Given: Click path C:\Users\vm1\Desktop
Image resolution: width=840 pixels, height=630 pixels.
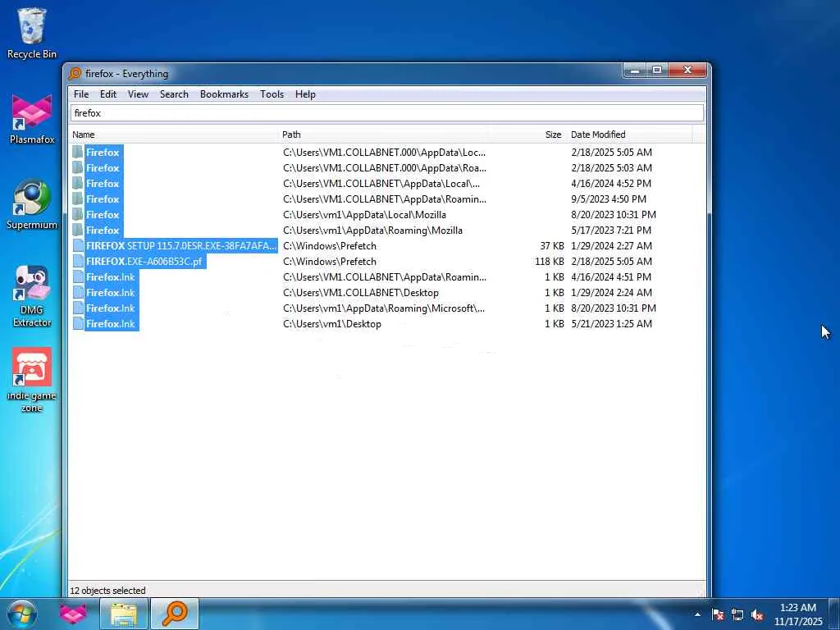Looking at the screenshot, I should click(332, 324).
